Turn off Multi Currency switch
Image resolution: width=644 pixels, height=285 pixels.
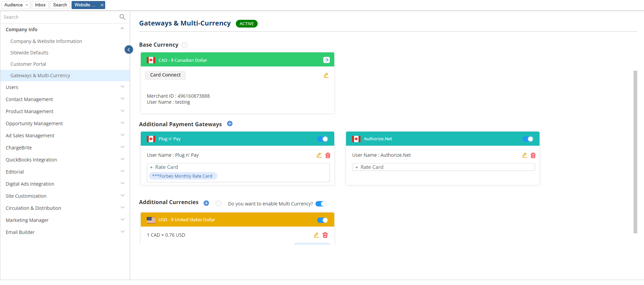[x=321, y=204]
